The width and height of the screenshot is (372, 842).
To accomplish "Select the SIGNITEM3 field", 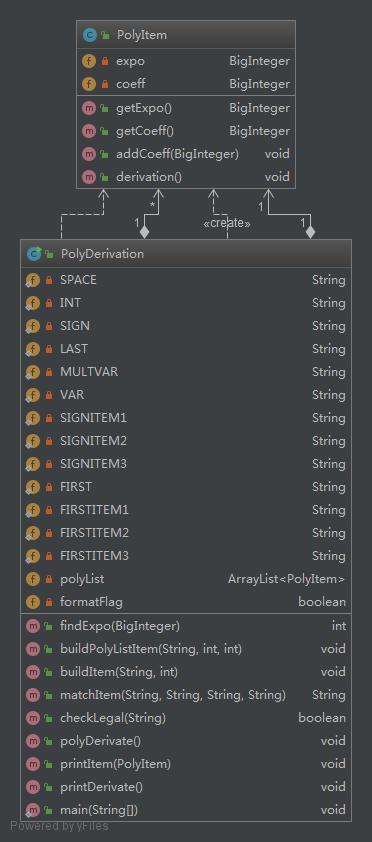I will pos(186,463).
